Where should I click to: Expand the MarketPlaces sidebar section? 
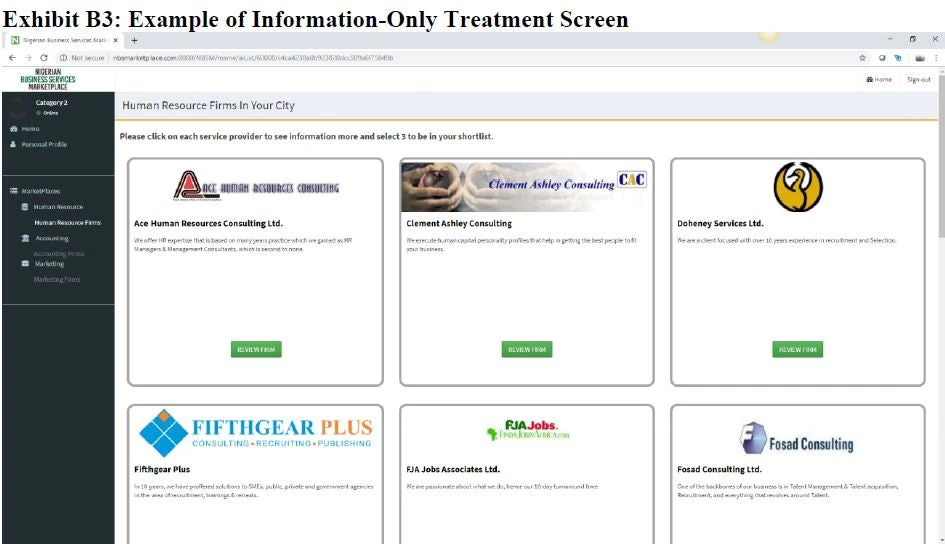point(40,191)
